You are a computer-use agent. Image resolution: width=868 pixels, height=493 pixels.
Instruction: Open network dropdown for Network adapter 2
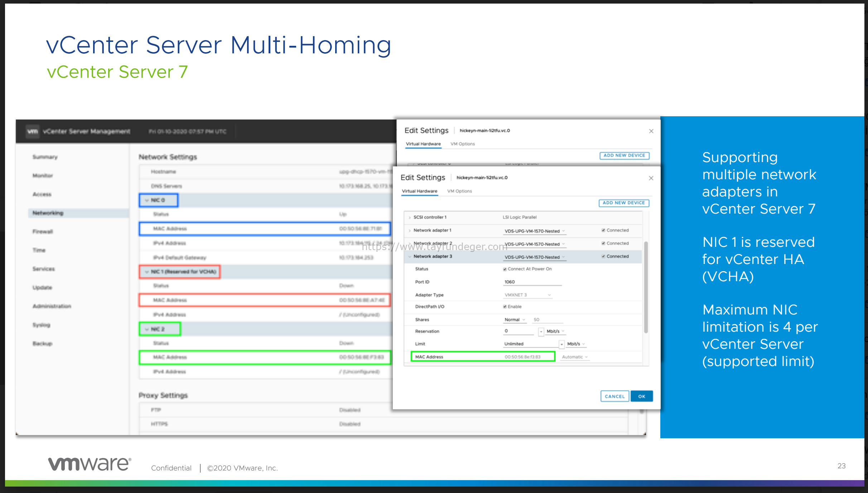pos(535,244)
